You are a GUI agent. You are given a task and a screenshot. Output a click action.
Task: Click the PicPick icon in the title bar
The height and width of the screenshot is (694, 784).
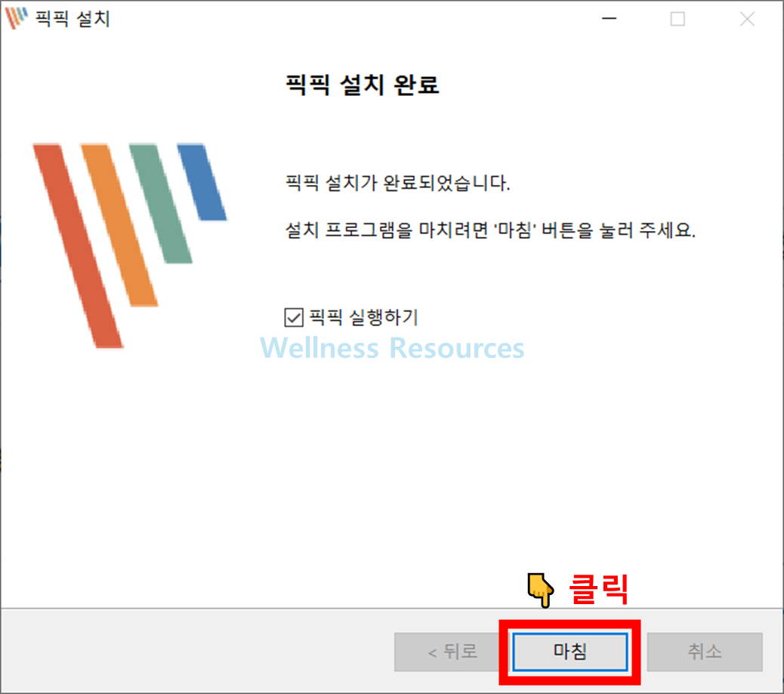(x=16, y=18)
